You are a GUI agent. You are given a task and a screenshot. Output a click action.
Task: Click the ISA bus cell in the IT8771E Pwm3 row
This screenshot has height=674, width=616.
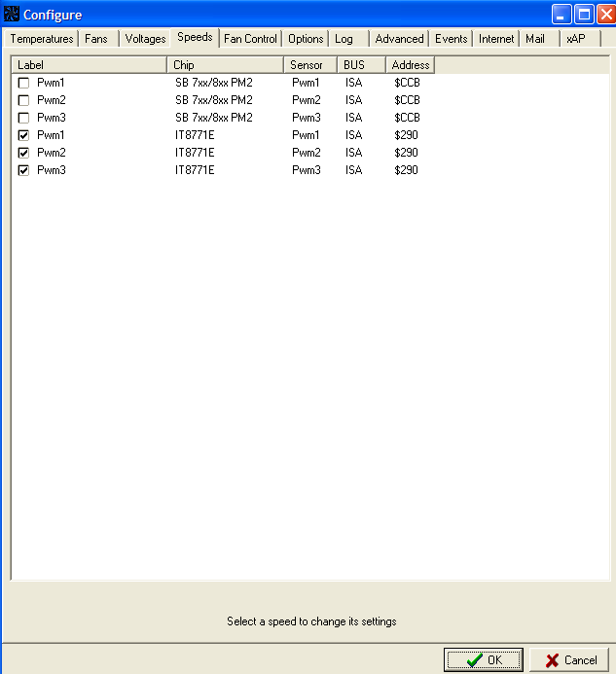coord(353,170)
